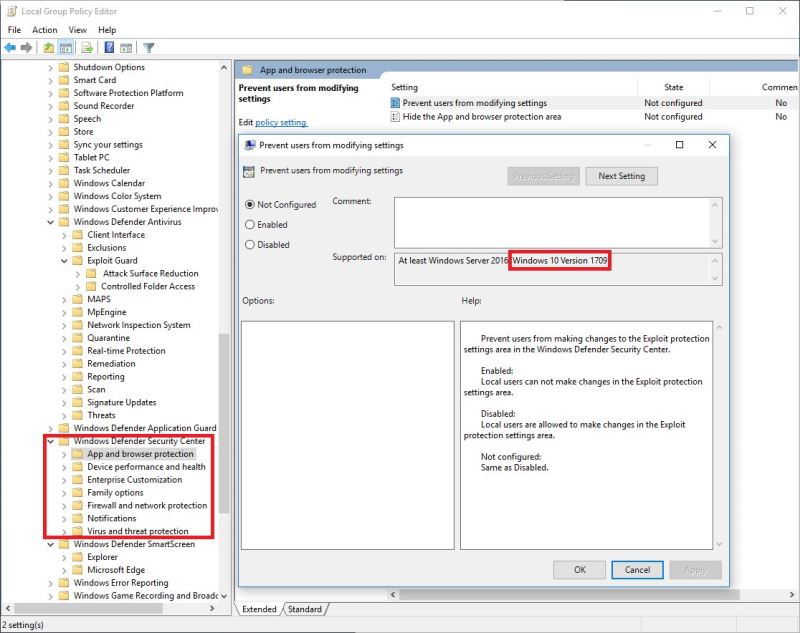The height and width of the screenshot is (633, 800).
Task: Select the Not Configured radio button
Action: click(x=250, y=205)
